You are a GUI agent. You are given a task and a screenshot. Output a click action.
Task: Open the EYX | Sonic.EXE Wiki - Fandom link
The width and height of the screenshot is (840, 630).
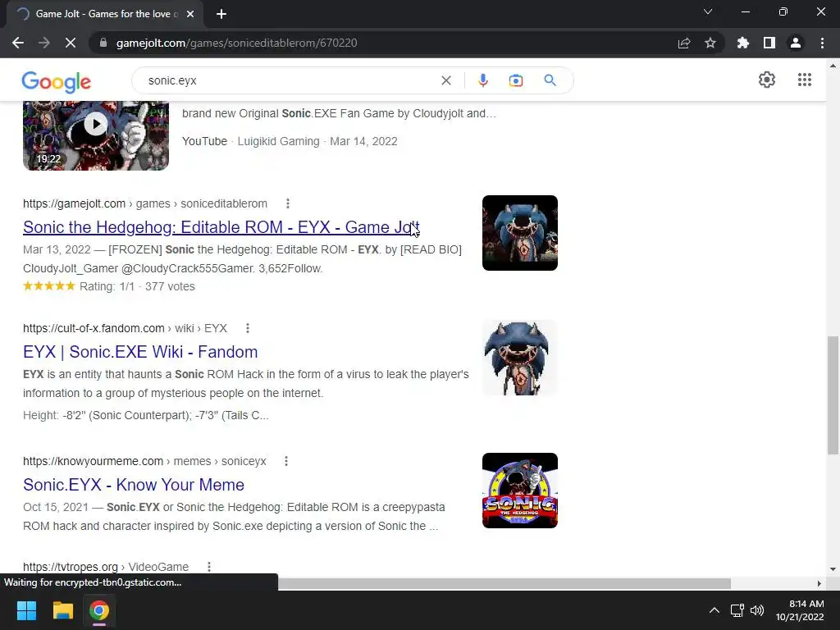(140, 352)
